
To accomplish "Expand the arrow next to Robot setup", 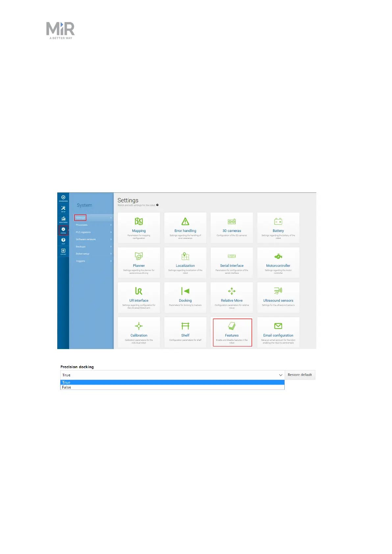I will click(x=111, y=254).
